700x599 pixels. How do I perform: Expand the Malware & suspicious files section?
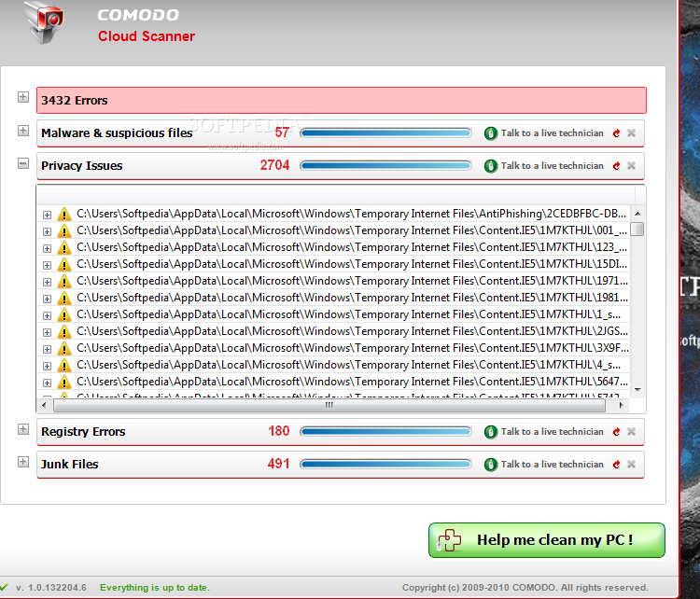tap(23, 131)
